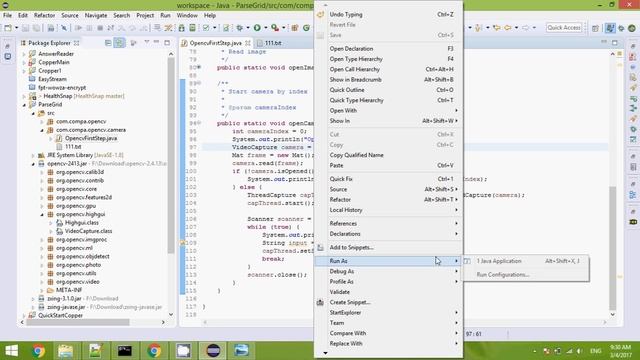Close the OpencvFirstStep.java editor tab
Viewport: 640px width, 360px height.
(248, 43)
